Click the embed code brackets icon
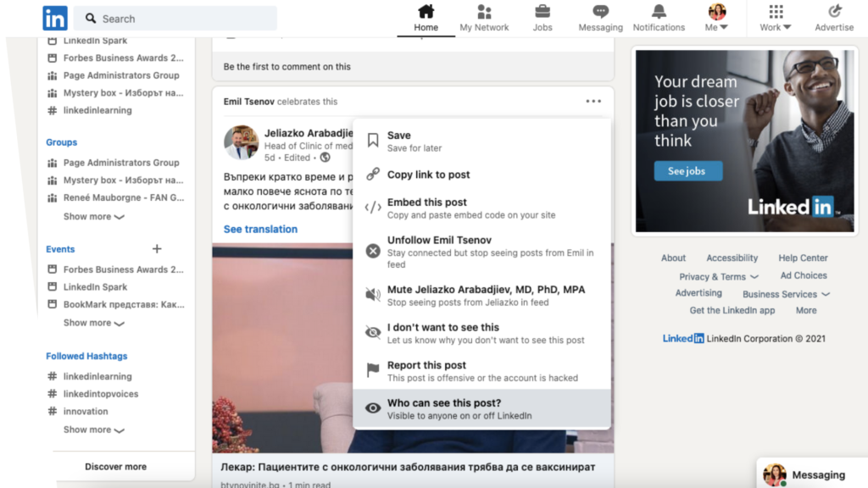Image resolution: width=868 pixels, height=488 pixels. (x=373, y=208)
